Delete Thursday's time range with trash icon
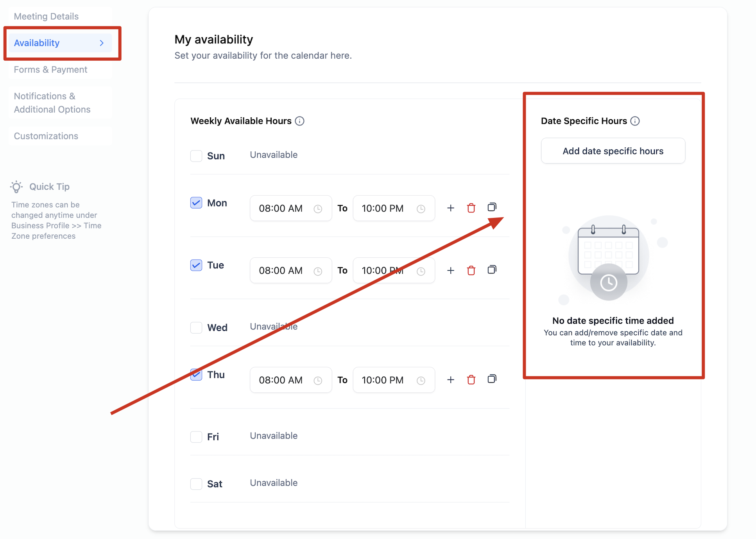This screenshot has width=756, height=539. (471, 380)
